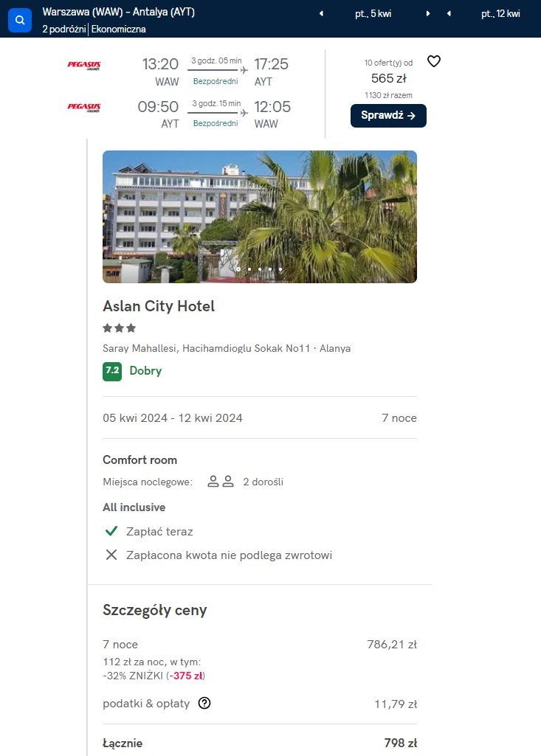This screenshot has height=756, width=541.
Task: Click the outbound Pegasus airline logo
Action: pos(84,65)
